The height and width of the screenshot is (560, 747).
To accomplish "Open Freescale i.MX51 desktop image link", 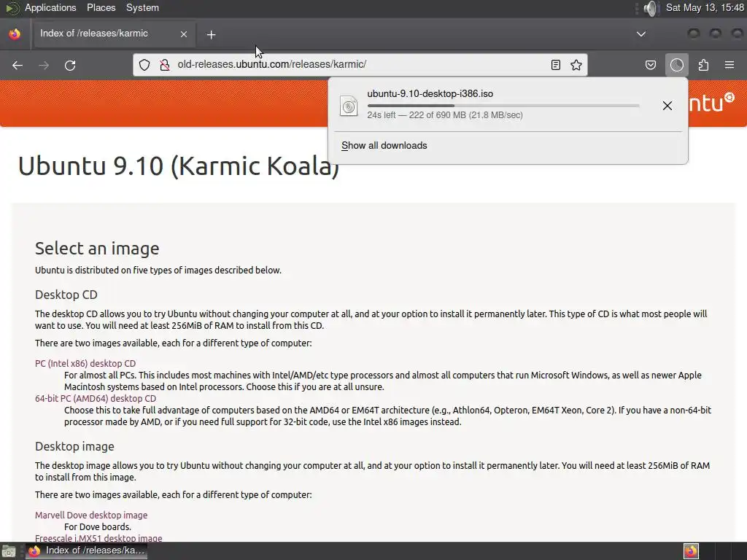I will [x=98, y=538].
